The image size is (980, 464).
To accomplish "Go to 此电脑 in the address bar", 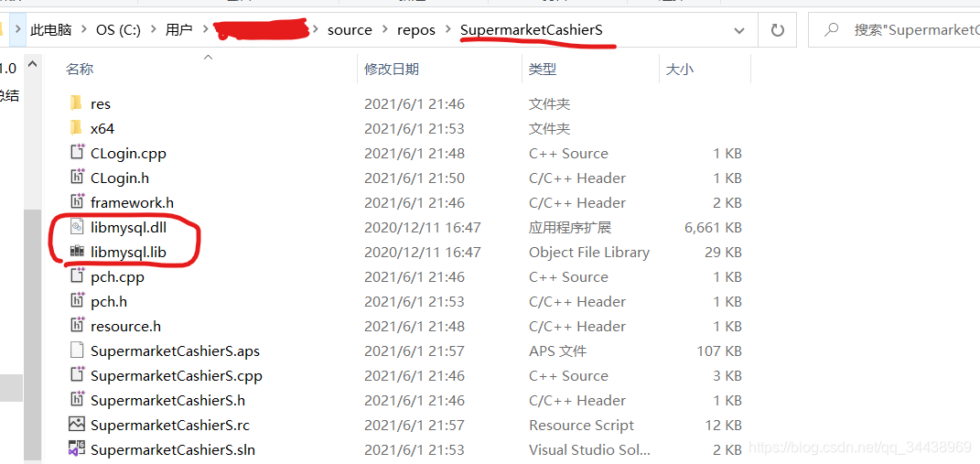I will click(x=50, y=30).
